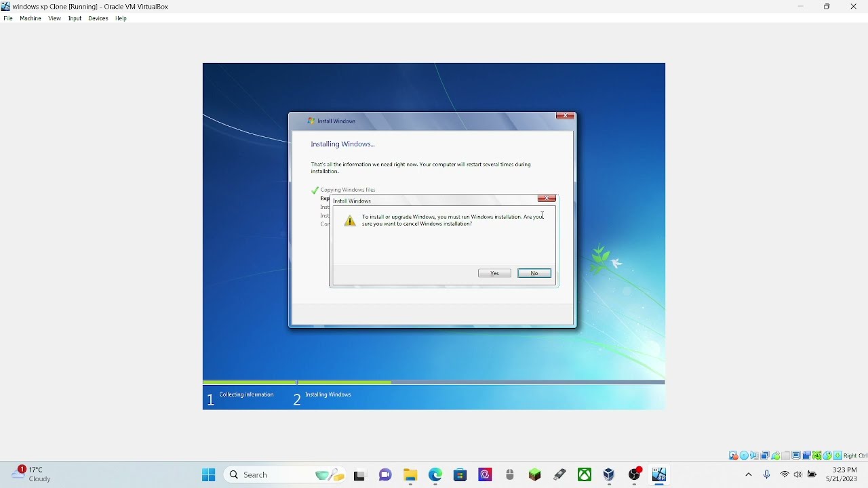The image size is (868, 488).
Task: Open the Machine menu in VirtualBox
Action: coord(31,18)
